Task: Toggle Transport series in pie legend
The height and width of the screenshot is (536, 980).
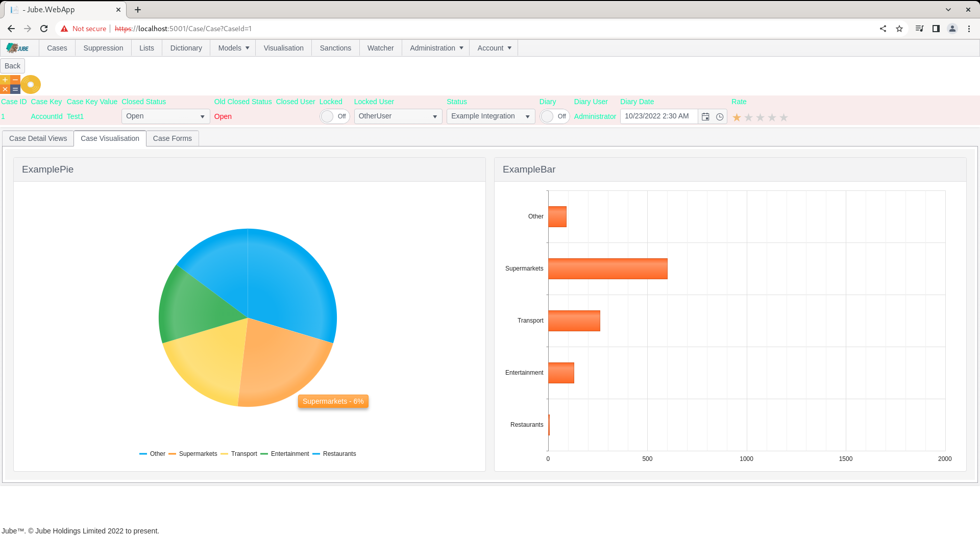Action: (239, 454)
